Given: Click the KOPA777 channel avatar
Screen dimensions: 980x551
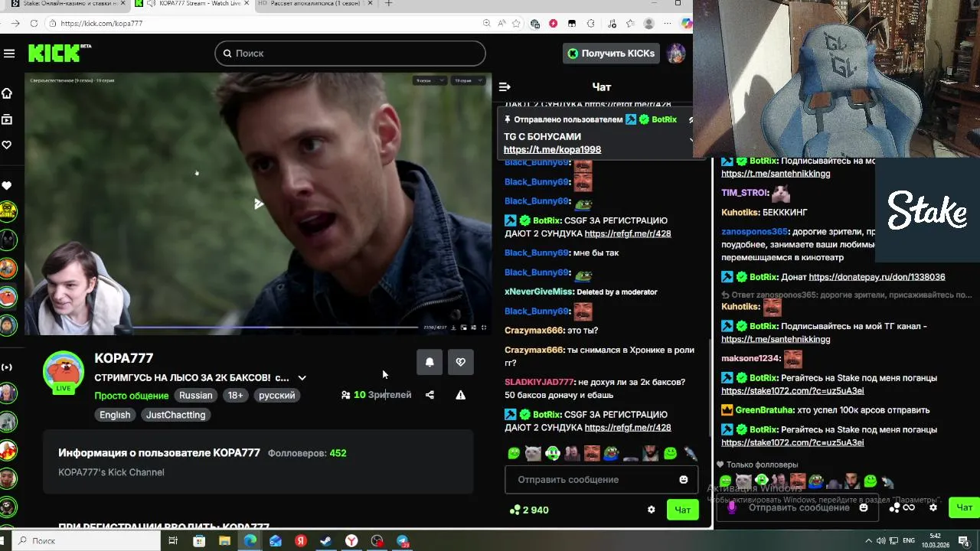Looking at the screenshot, I should 64,373.
